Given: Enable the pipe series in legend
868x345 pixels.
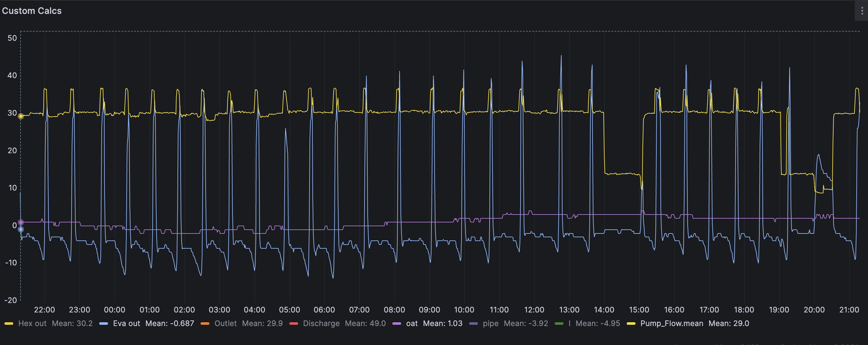Looking at the screenshot, I should tap(490, 324).
